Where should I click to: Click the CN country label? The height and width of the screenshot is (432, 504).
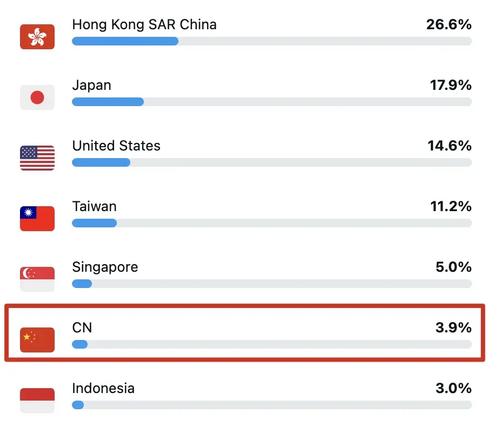coord(82,328)
